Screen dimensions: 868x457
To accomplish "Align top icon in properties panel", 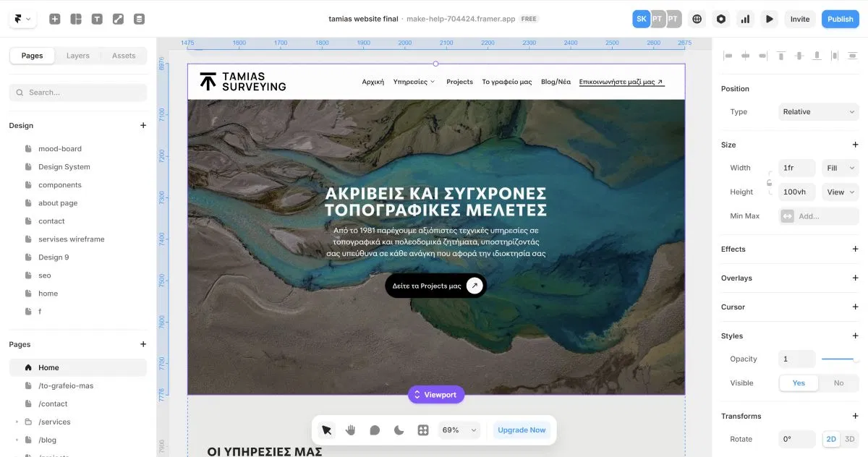I will point(781,56).
